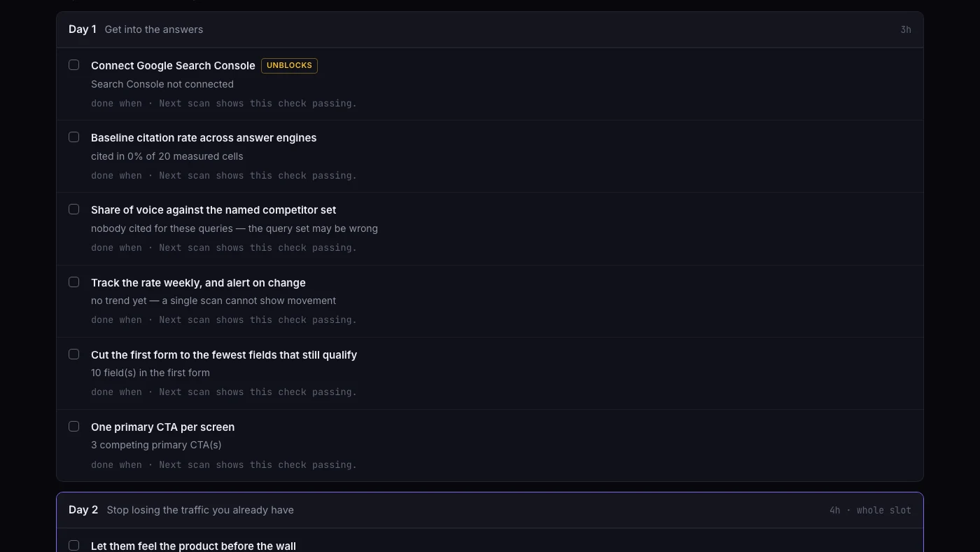Click "Baseline citation rate across answer engines" title

[204, 137]
